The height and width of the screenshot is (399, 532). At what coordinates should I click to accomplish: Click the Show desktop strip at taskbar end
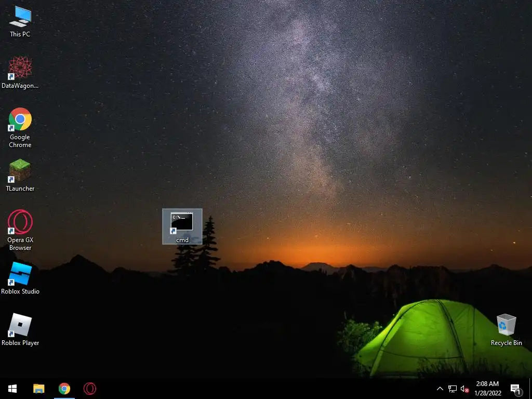coord(530,389)
